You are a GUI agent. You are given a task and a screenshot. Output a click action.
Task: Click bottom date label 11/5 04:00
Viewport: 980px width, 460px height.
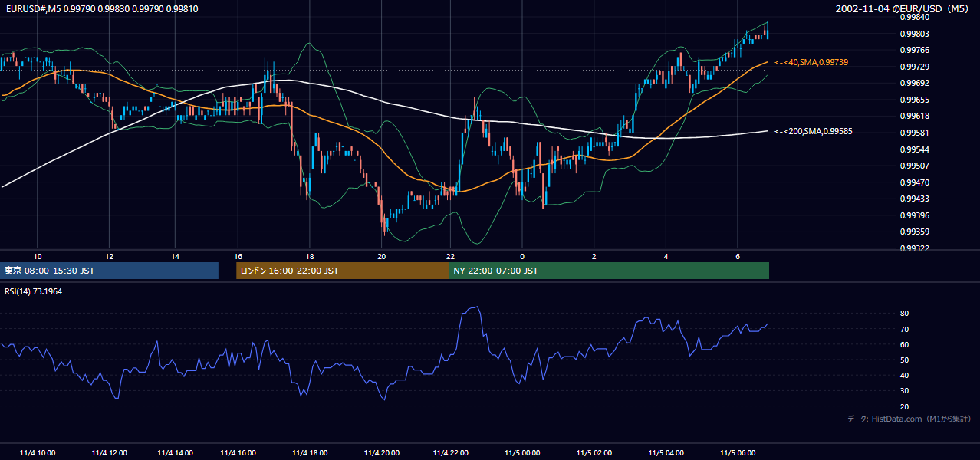click(x=666, y=453)
